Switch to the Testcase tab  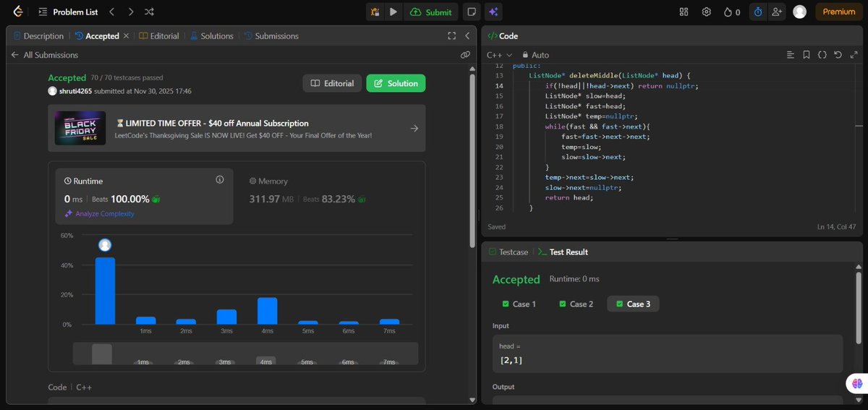[x=508, y=252]
